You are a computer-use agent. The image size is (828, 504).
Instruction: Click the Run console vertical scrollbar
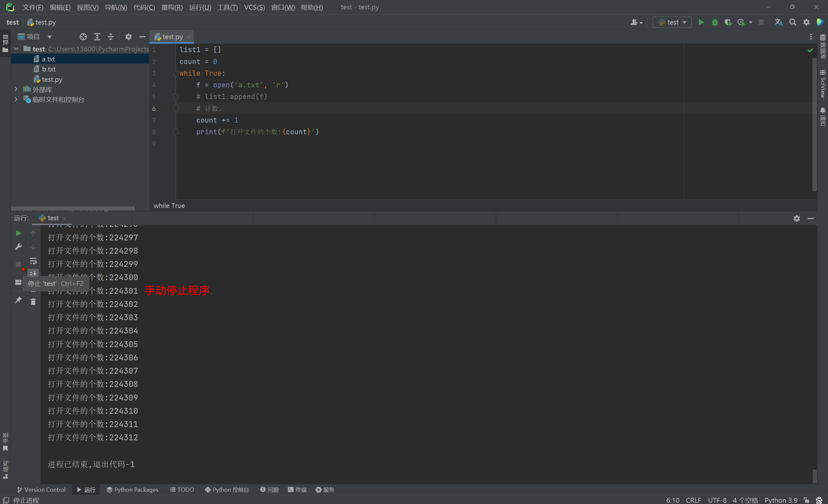click(x=815, y=476)
